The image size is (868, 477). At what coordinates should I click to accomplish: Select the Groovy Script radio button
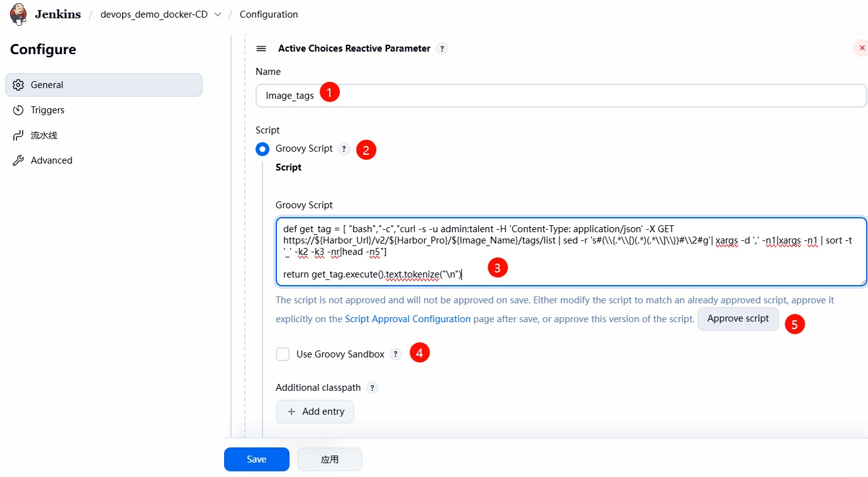262,149
